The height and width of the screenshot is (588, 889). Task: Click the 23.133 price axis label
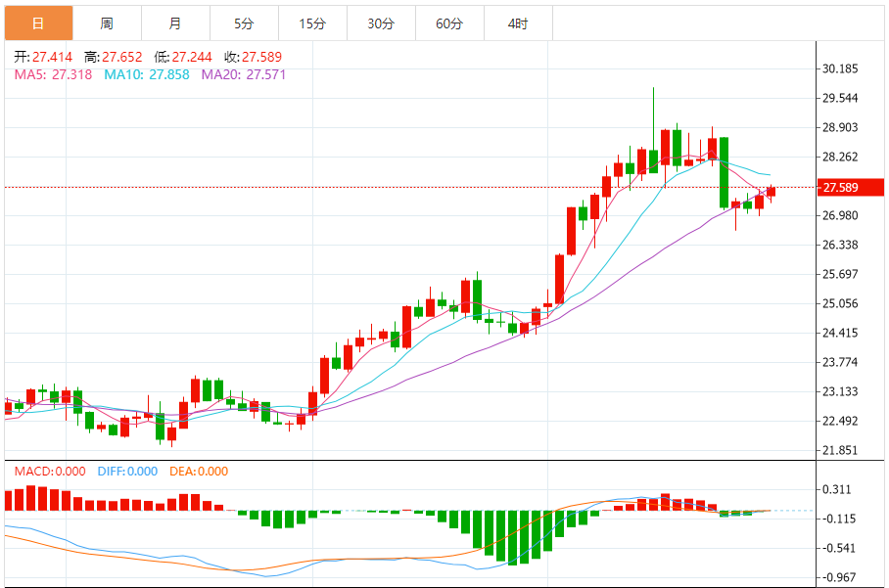pyautogui.click(x=840, y=391)
